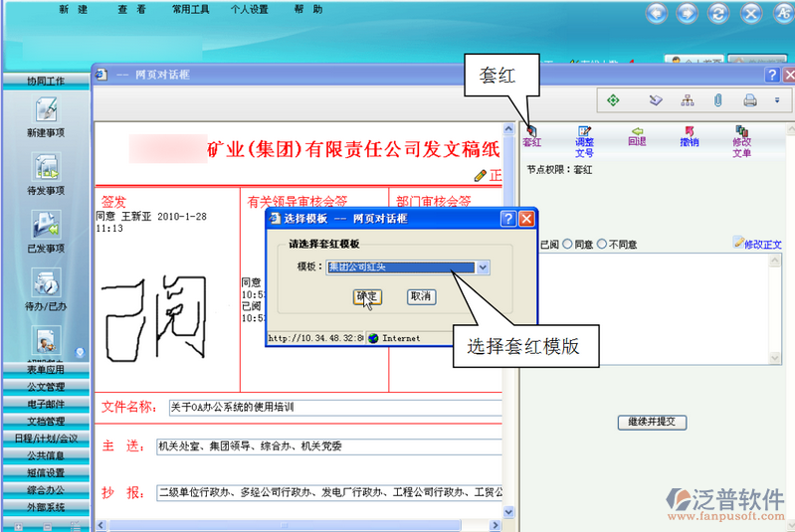The image size is (795, 532).
Task: Click the 回退 green arrow icon
Action: (x=637, y=135)
